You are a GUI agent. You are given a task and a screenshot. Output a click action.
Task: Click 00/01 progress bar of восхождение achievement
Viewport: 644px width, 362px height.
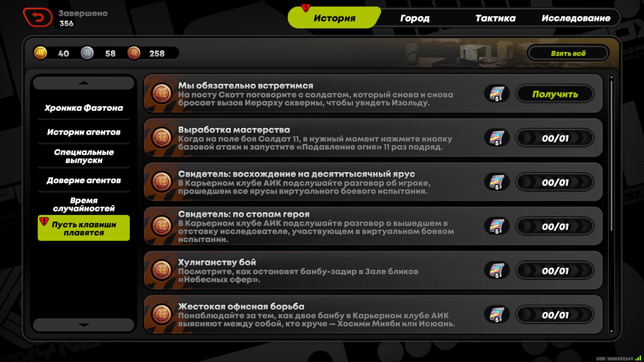click(x=555, y=182)
